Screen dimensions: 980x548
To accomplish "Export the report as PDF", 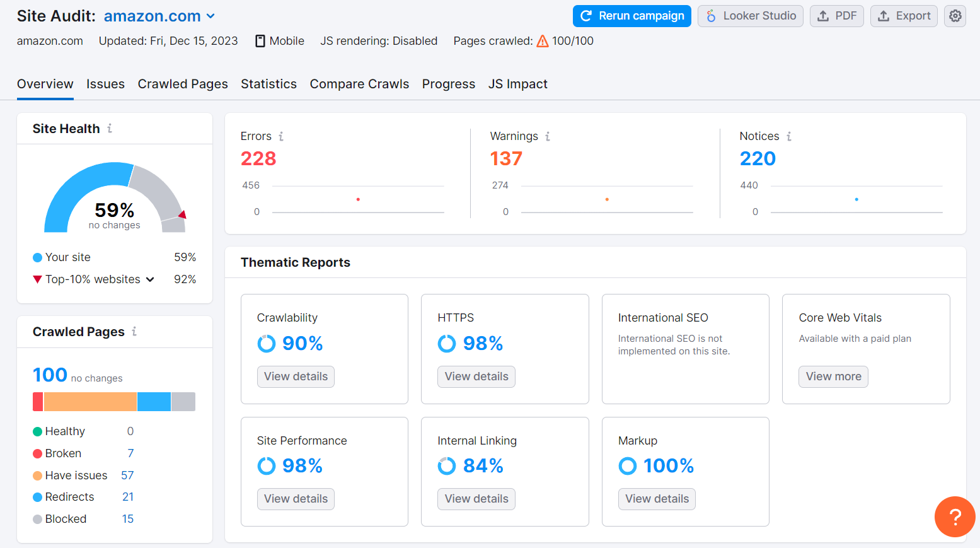I will point(837,16).
